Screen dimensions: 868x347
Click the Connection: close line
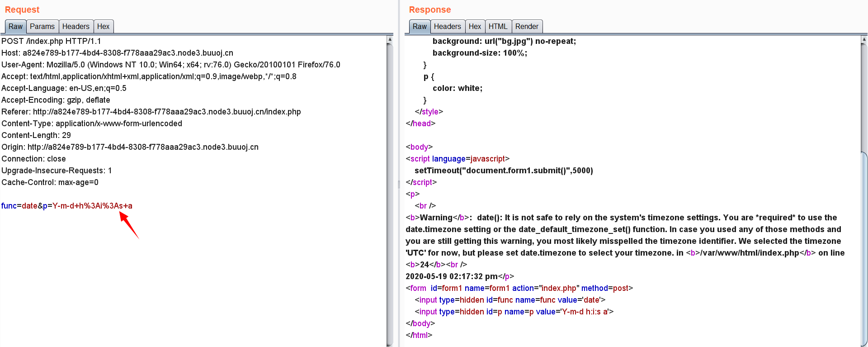click(x=33, y=159)
